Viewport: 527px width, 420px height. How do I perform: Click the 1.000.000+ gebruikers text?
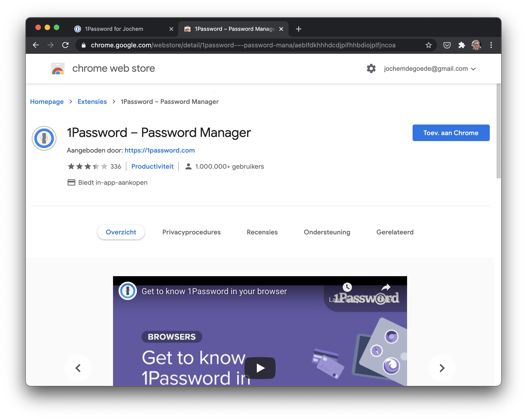point(229,167)
